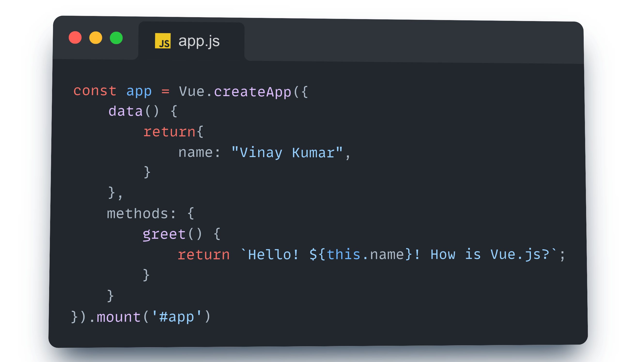Viewport: 644px width, 362px height.
Task: Click the first return keyword inside data
Action: pos(169,132)
